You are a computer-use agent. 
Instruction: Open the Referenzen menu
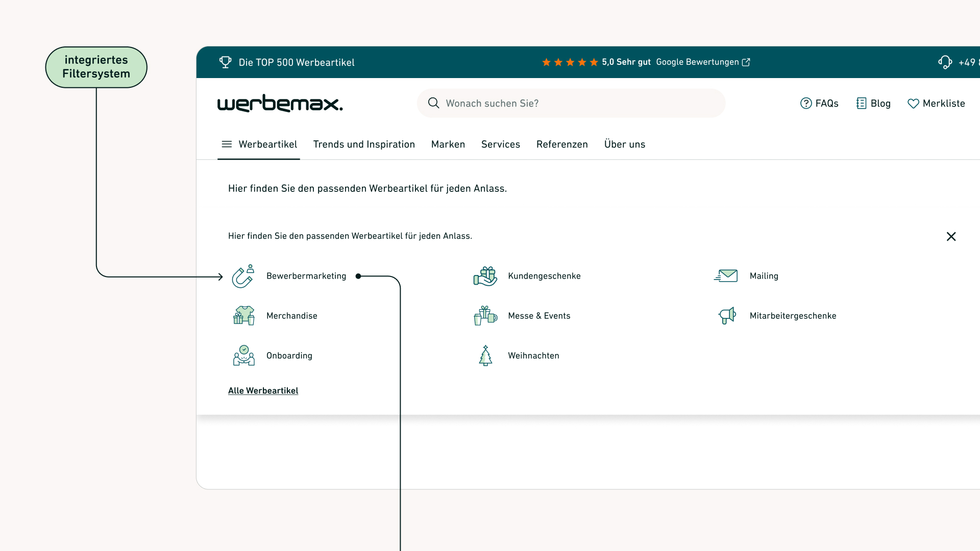pos(562,144)
